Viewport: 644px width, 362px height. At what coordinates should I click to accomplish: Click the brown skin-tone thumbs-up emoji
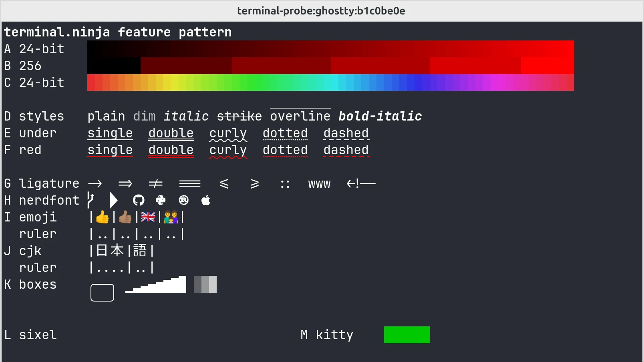pos(125,217)
